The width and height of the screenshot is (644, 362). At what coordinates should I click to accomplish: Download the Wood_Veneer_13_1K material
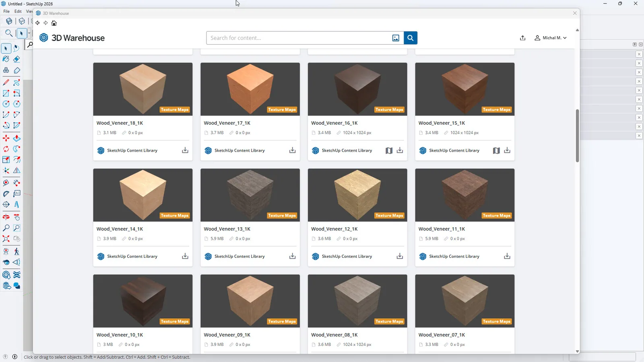293,256
